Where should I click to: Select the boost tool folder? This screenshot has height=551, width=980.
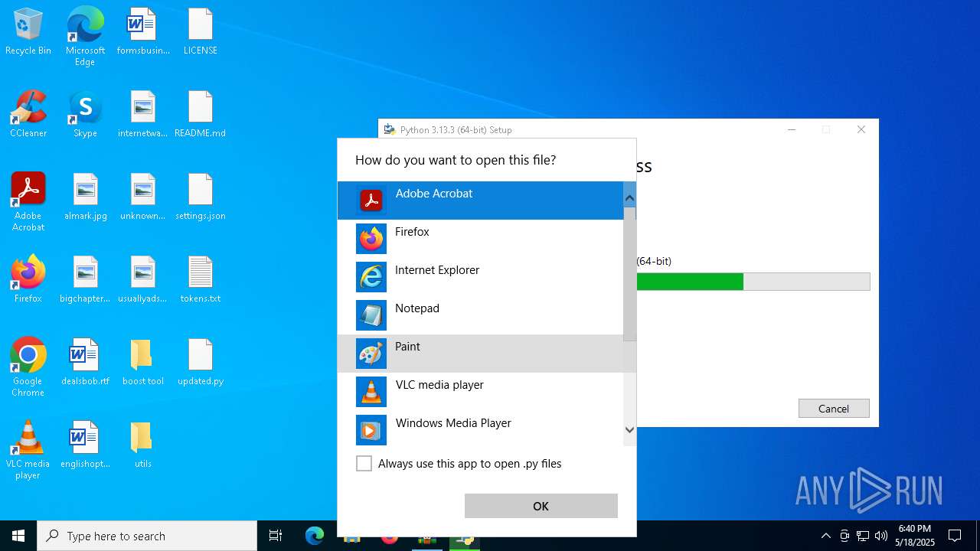click(x=143, y=363)
